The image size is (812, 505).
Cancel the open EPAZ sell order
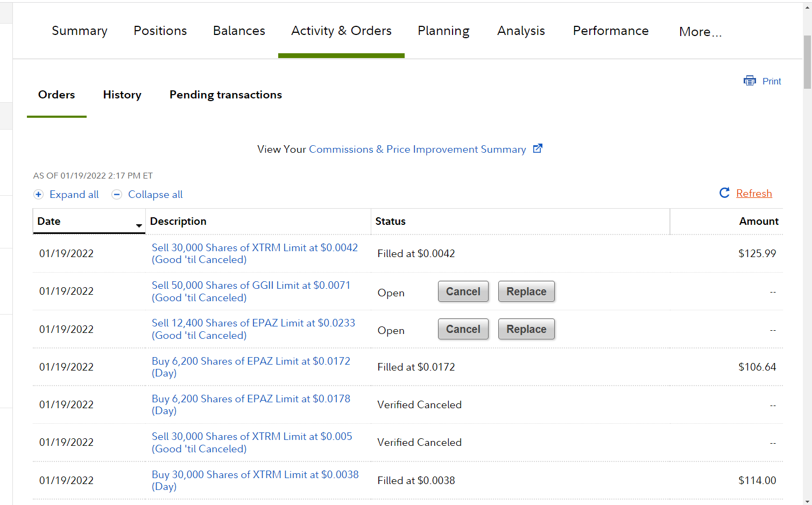pos(463,329)
